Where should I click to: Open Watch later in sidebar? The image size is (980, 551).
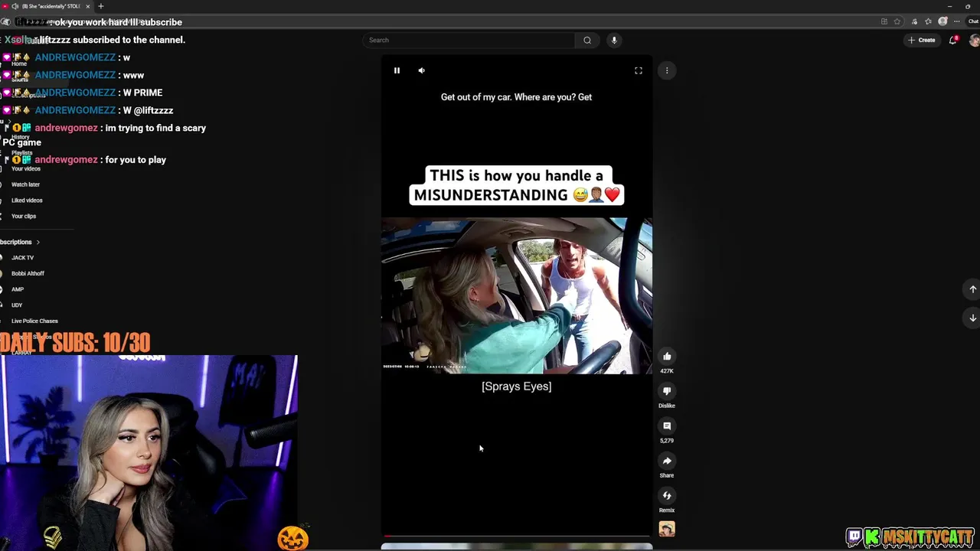click(x=25, y=184)
